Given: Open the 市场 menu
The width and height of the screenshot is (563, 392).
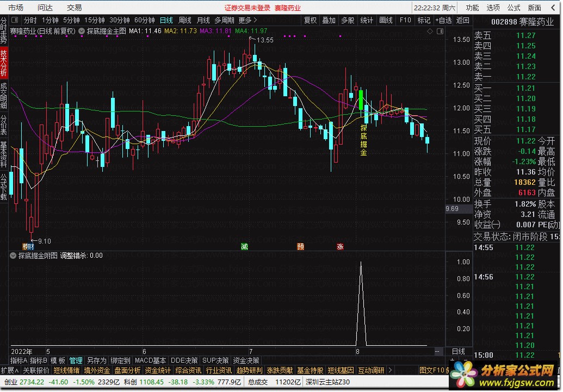Looking at the screenshot, I should 16,8.
